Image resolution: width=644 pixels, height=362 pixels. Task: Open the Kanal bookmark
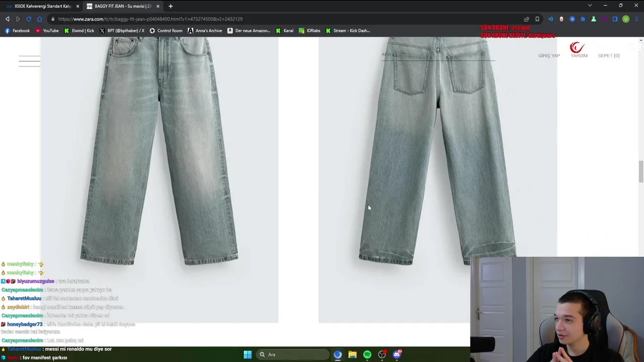pyautogui.click(x=284, y=31)
